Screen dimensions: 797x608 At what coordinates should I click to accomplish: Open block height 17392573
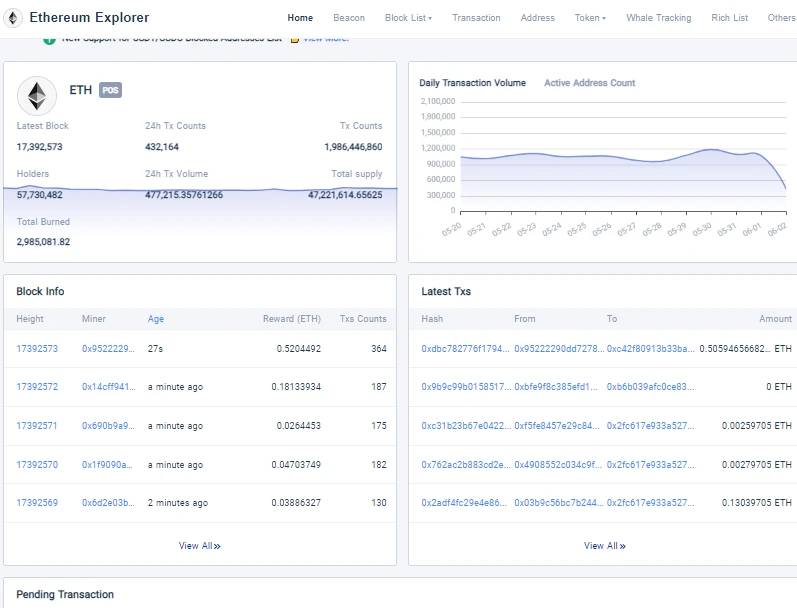37,349
